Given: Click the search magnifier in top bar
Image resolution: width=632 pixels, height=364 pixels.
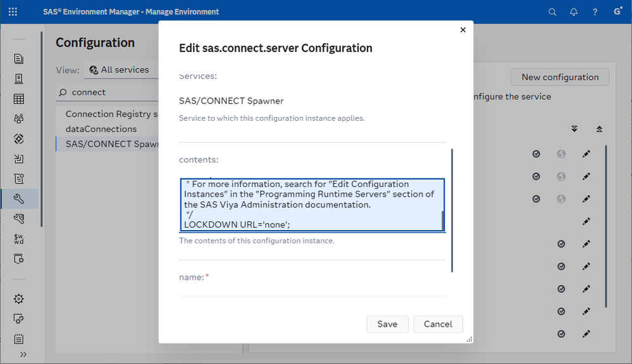Looking at the screenshot, I should click(552, 12).
